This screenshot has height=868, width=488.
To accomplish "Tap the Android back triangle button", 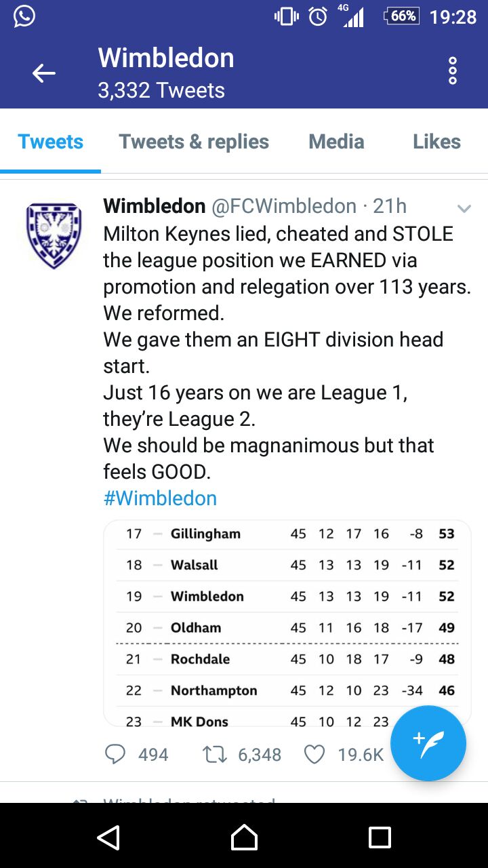I will pos(108,837).
